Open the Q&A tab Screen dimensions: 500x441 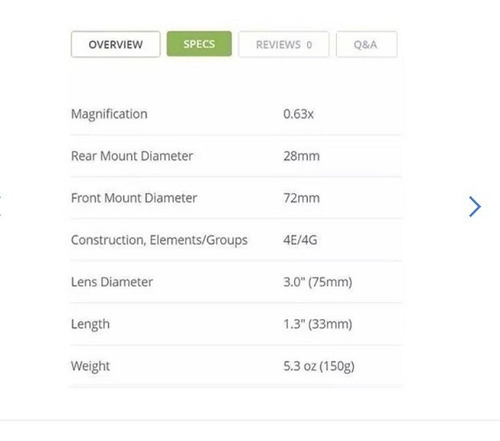[x=367, y=44]
